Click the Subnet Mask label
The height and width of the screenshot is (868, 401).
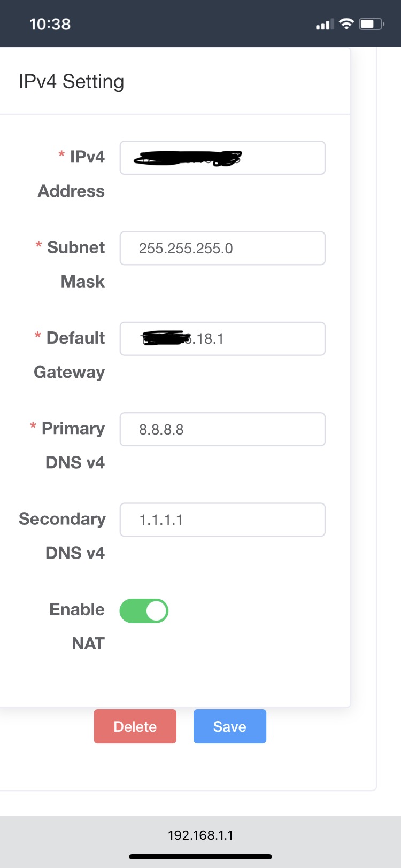coord(70,264)
